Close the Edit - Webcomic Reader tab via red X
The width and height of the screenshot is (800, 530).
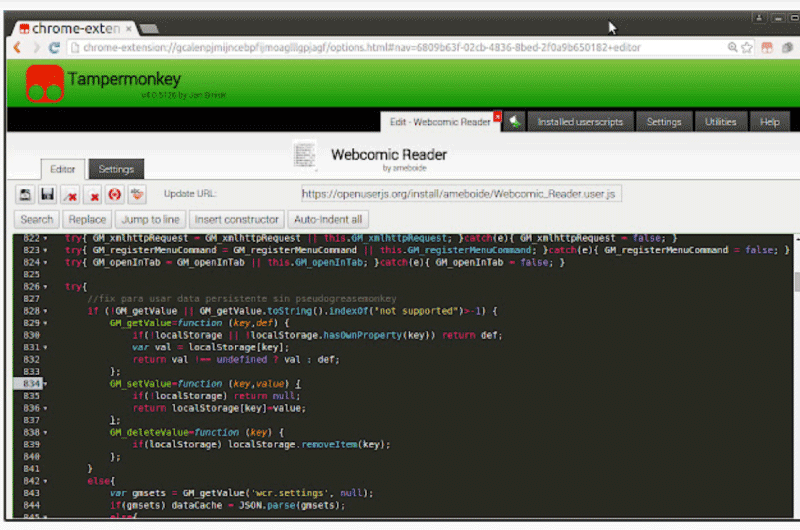497,116
